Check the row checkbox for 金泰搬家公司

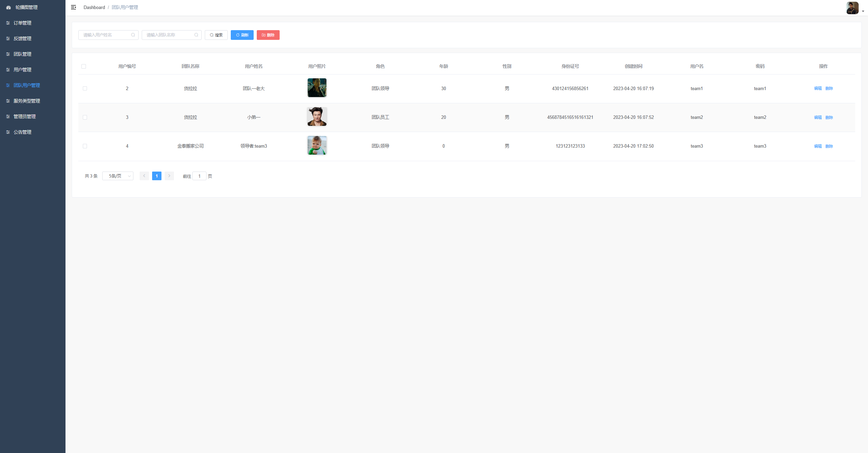[x=85, y=146]
